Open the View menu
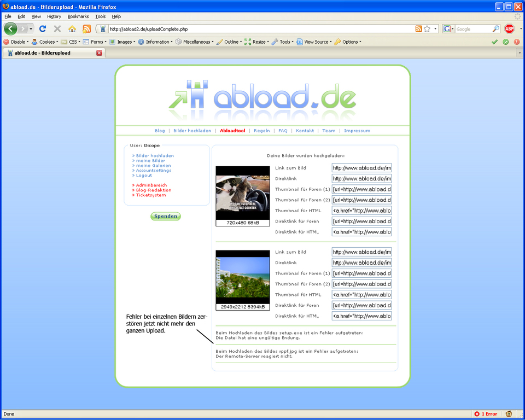The width and height of the screenshot is (525, 420). point(36,16)
